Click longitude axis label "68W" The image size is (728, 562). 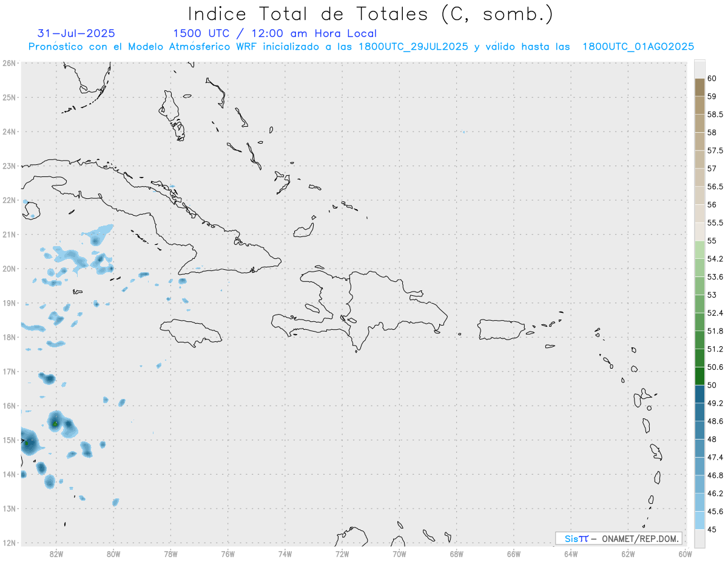pyautogui.click(x=457, y=554)
